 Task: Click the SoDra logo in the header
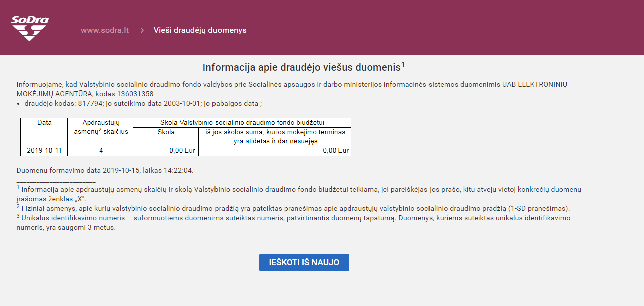click(30, 28)
